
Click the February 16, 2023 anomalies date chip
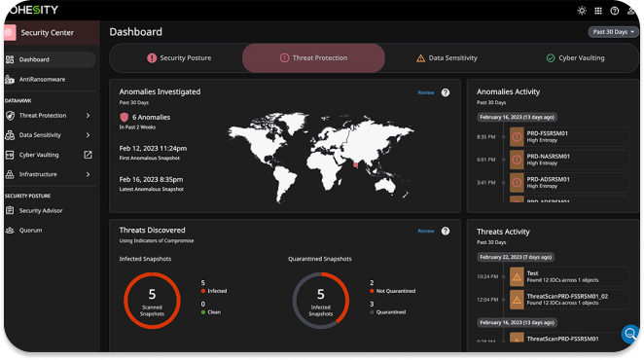[517, 117]
